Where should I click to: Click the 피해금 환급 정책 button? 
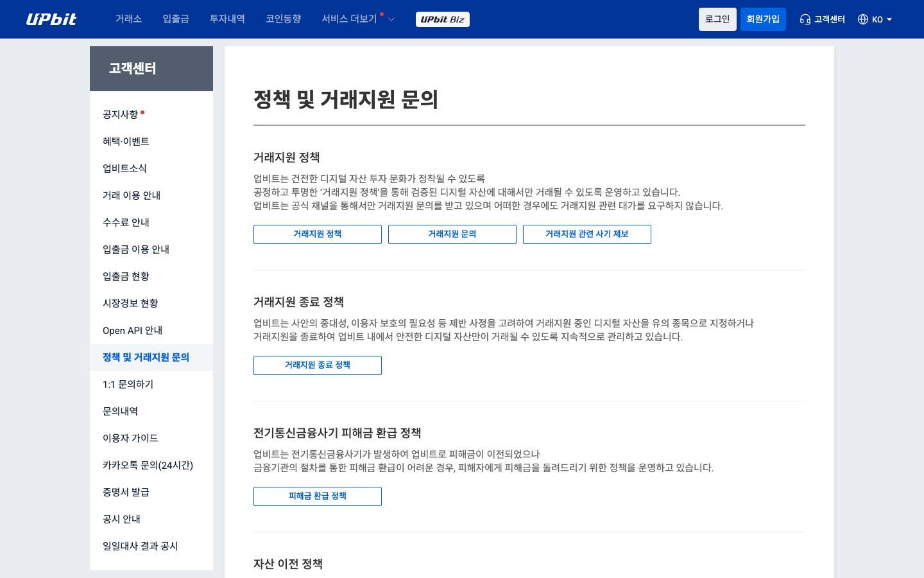point(318,496)
